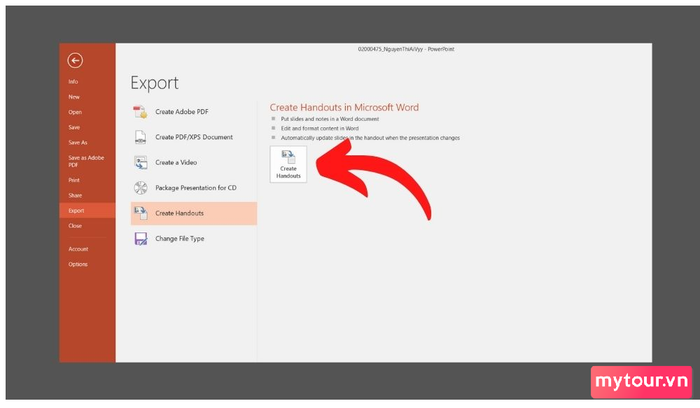The width and height of the screenshot is (700, 408).
Task: Click 'Edit and format content in Word' text
Action: click(320, 129)
